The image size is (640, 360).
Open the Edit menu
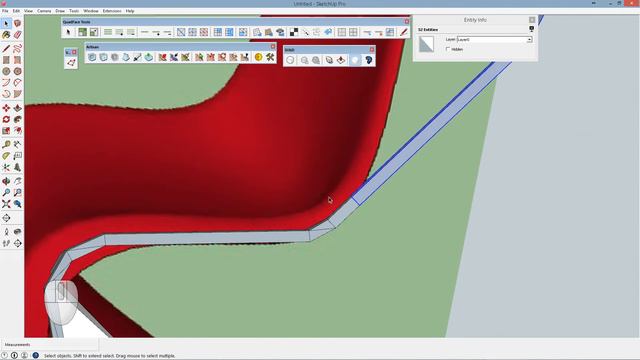(x=16, y=11)
